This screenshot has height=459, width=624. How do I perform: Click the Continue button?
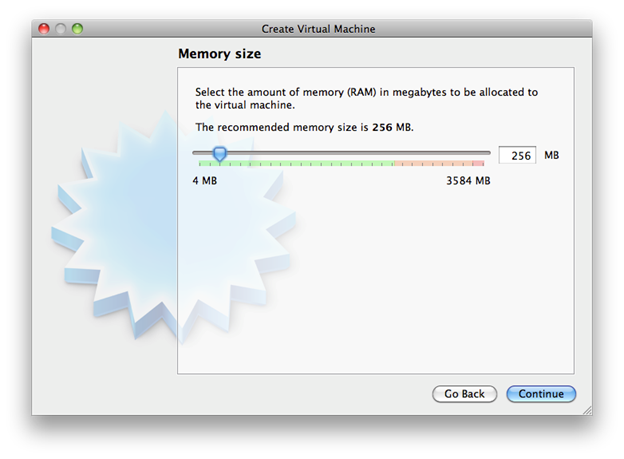[541, 394]
